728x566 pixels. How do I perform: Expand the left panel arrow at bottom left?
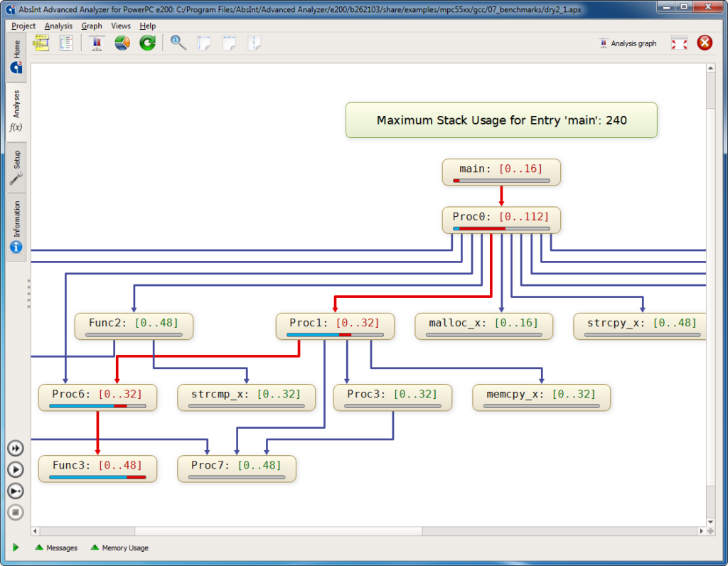(16, 548)
